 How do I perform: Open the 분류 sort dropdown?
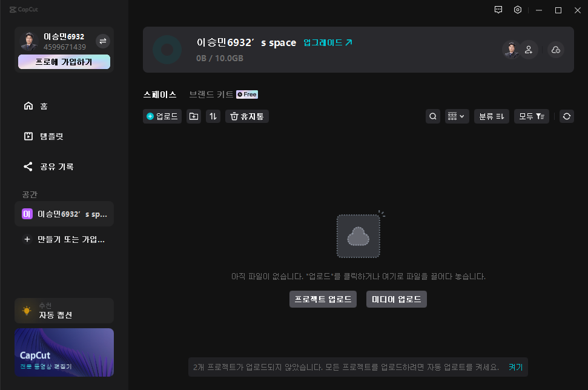[492, 117]
